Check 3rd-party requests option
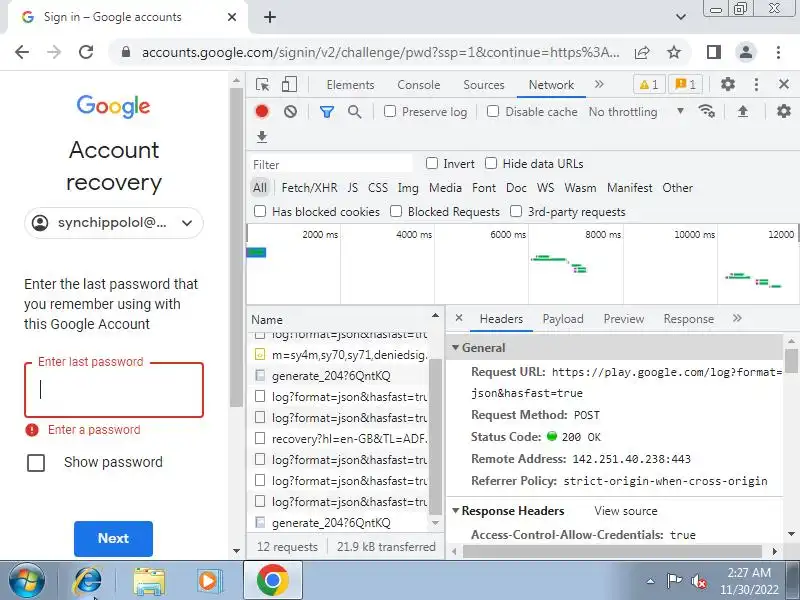Viewport: 800px width, 600px height. pos(516,211)
